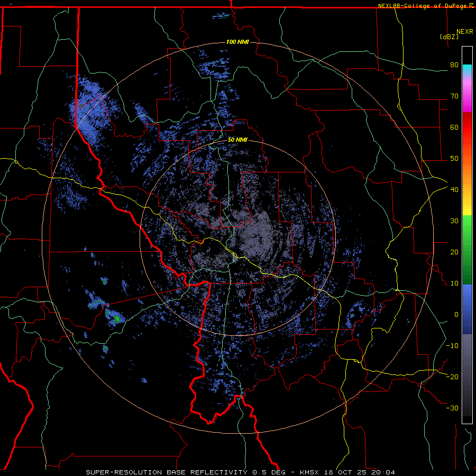476x476 pixels.
Task: Click the 18 OCT 25 20:04 timestamp
Action: (x=360, y=472)
